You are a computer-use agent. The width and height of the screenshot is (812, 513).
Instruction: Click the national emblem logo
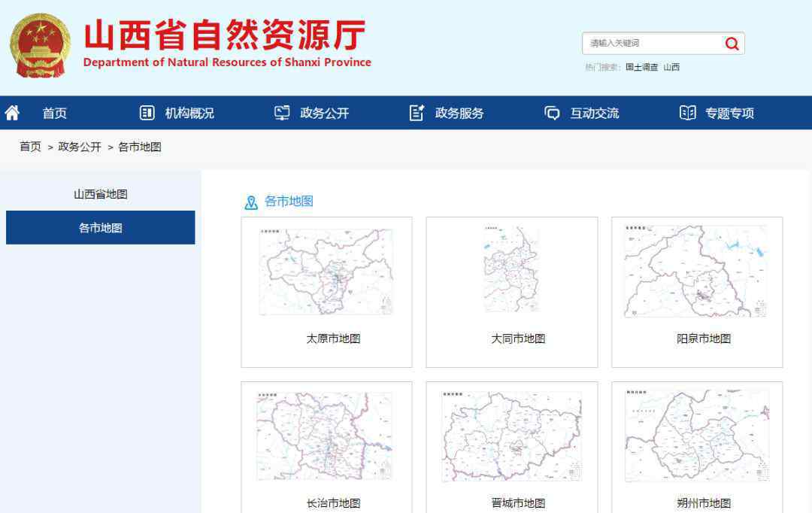pos(39,45)
